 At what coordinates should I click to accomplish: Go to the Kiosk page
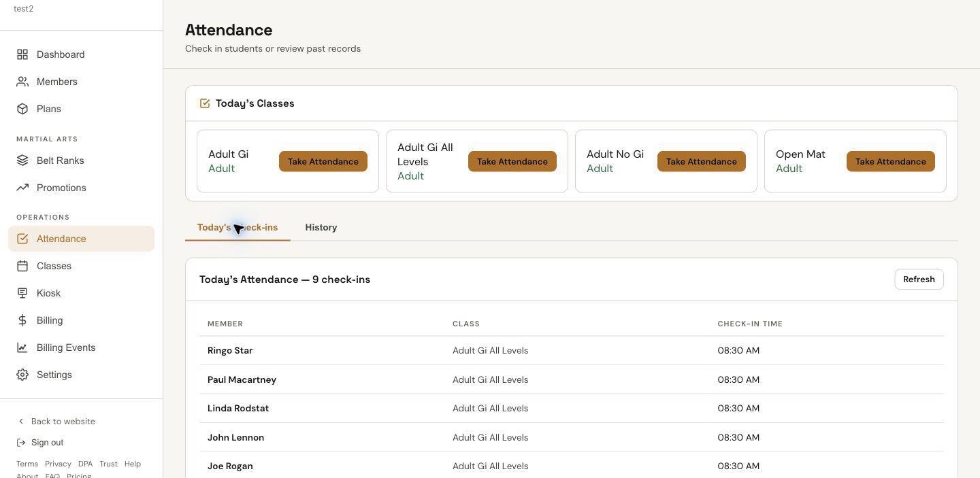81,293
